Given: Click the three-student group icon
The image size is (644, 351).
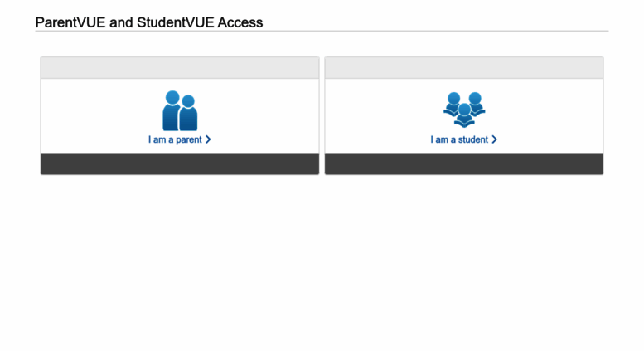Looking at the screenshot, I should point(464,110).
